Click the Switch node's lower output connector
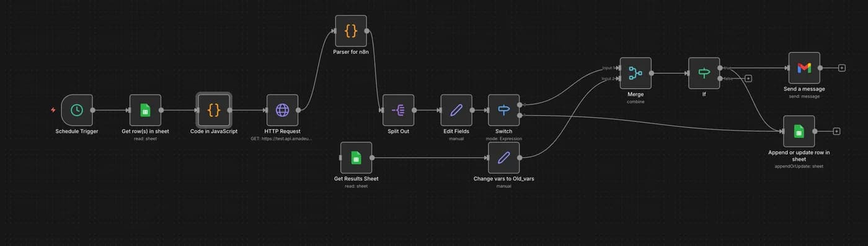 point(520,115)
